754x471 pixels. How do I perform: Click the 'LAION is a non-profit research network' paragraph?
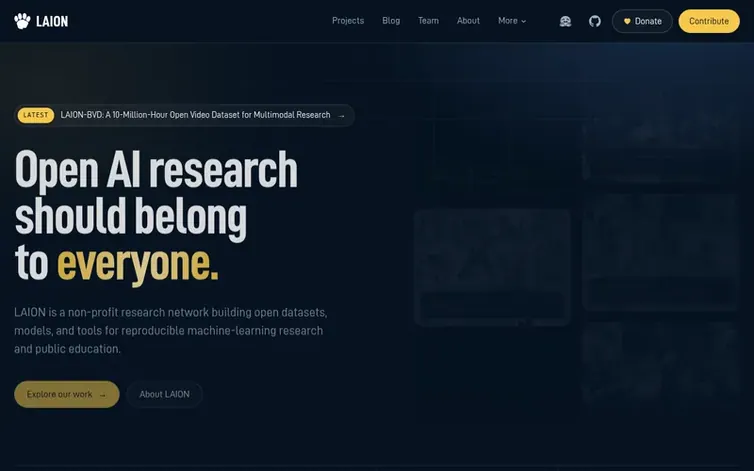pos(171,331)
